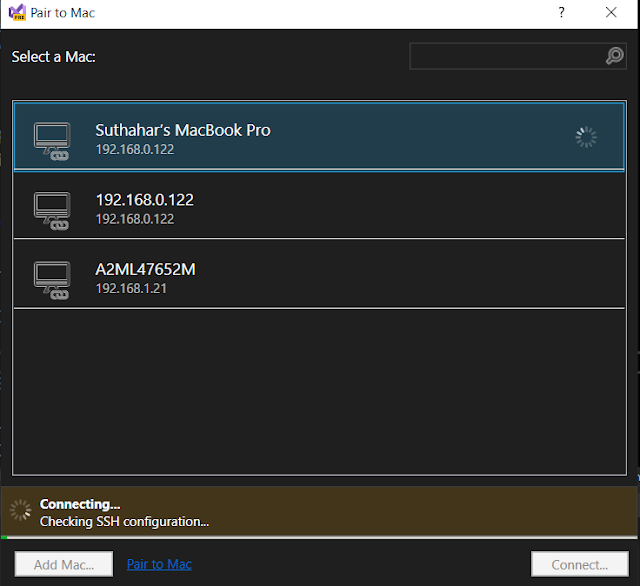Screen dimensions: 640x586
Task: Click the Connecting... status text
Action: click(x=80, y=504)
